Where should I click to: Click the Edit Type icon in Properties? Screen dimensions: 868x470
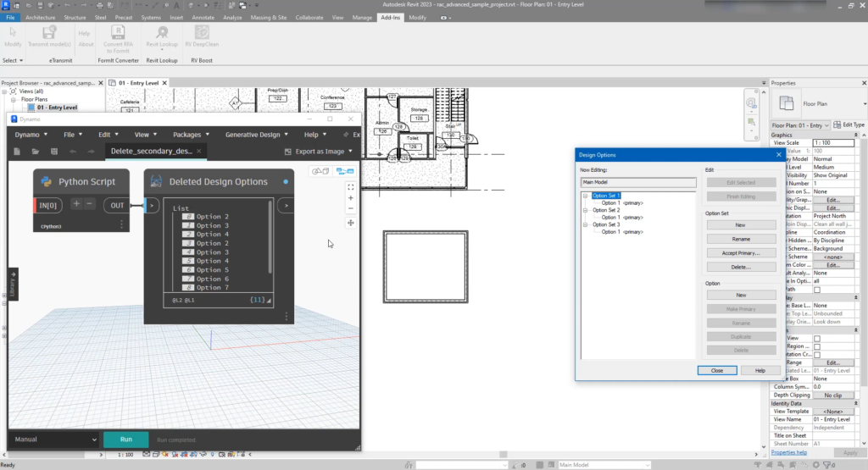pyautogui.click(x=837, y=125)
